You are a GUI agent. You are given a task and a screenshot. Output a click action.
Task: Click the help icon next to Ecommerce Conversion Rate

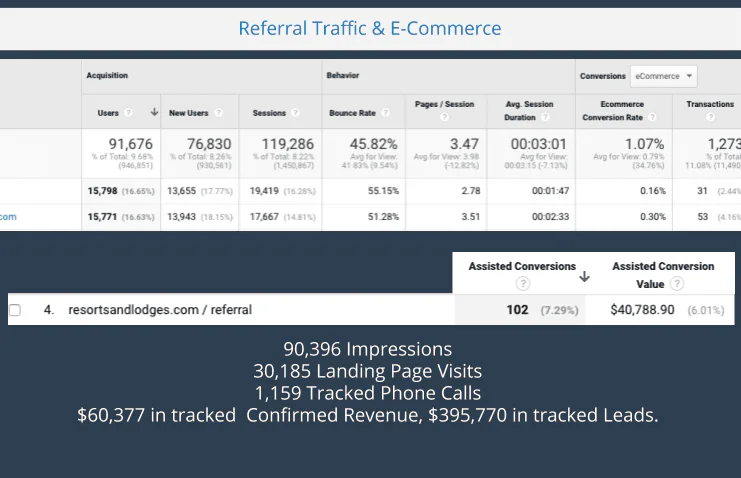[652, 117]
